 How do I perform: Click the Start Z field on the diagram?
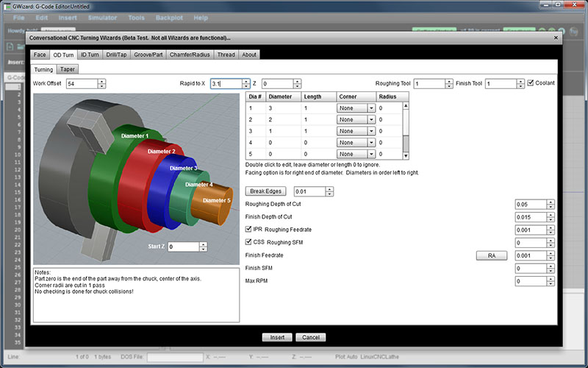[184, 247]
